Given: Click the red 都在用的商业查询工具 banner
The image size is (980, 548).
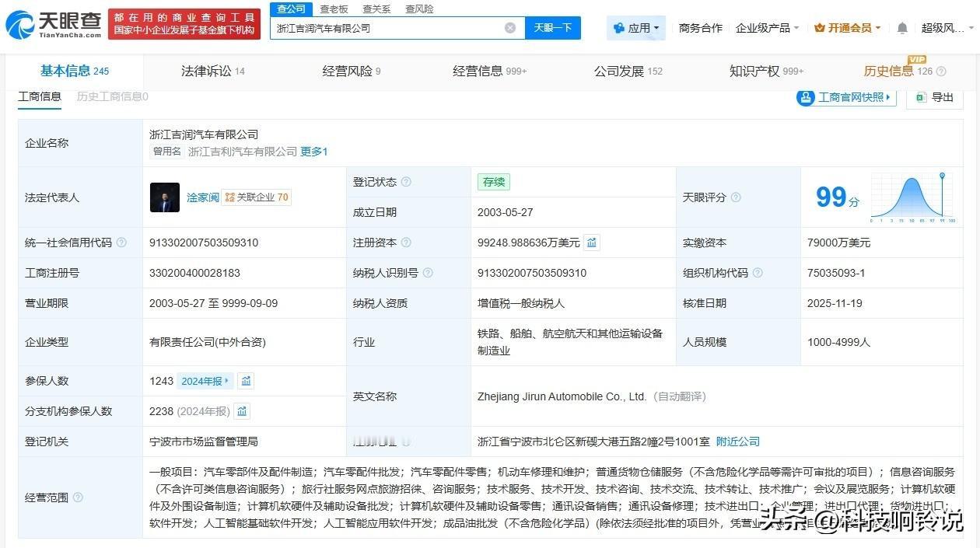Looking at the screenshot, I should pos(184,24).
